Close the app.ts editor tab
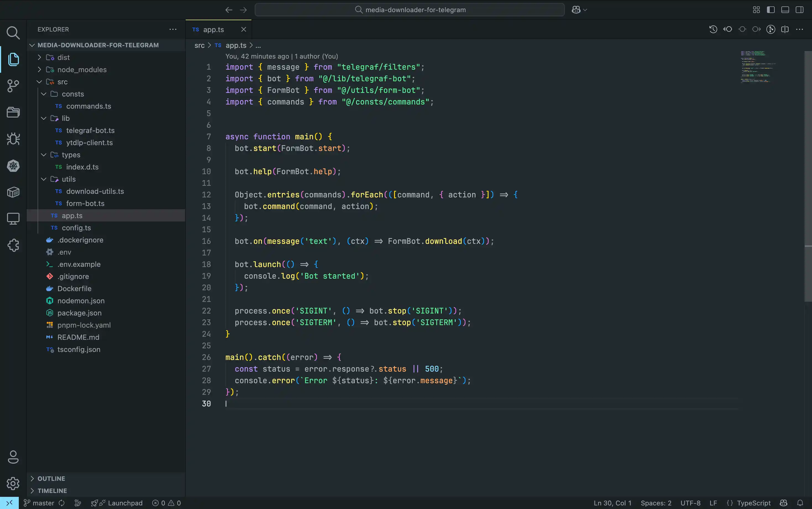This screenshot has height=509, width=812. pos(243,29)
